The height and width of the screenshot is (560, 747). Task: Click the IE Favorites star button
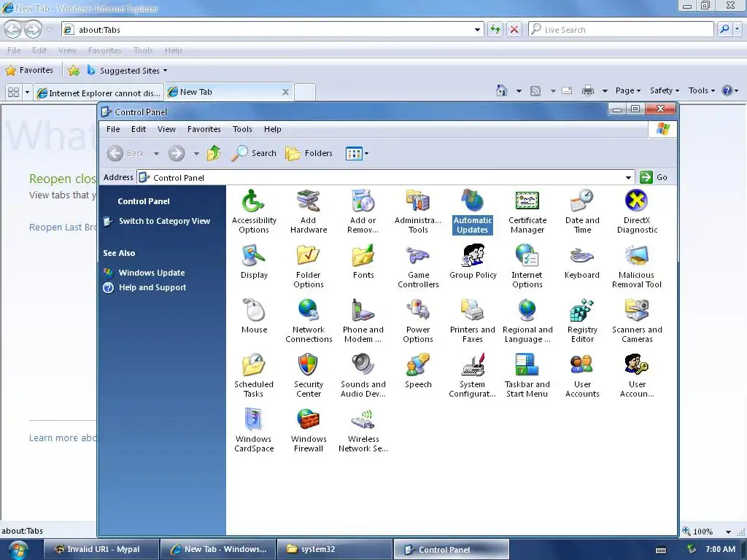coord(29,71)
